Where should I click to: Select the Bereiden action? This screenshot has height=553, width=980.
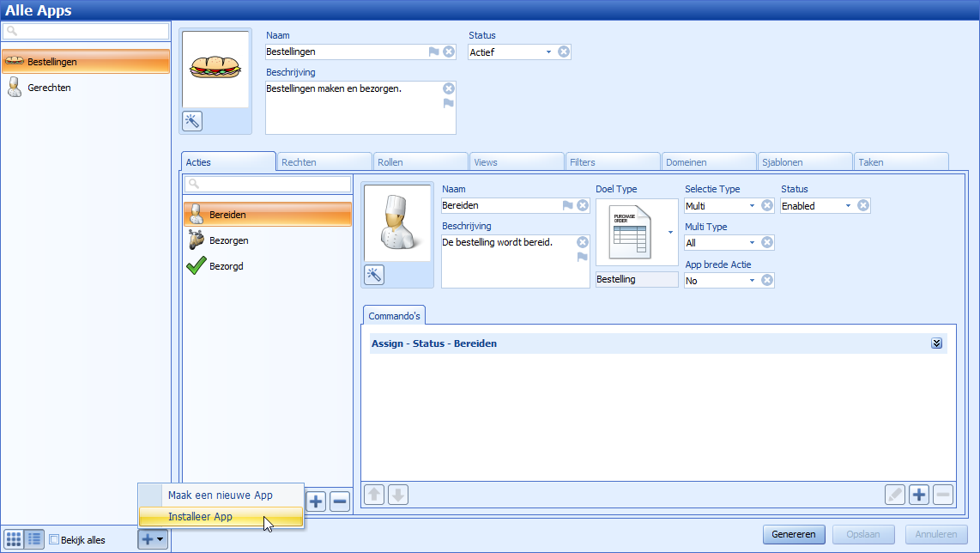[x=268, y=215]
